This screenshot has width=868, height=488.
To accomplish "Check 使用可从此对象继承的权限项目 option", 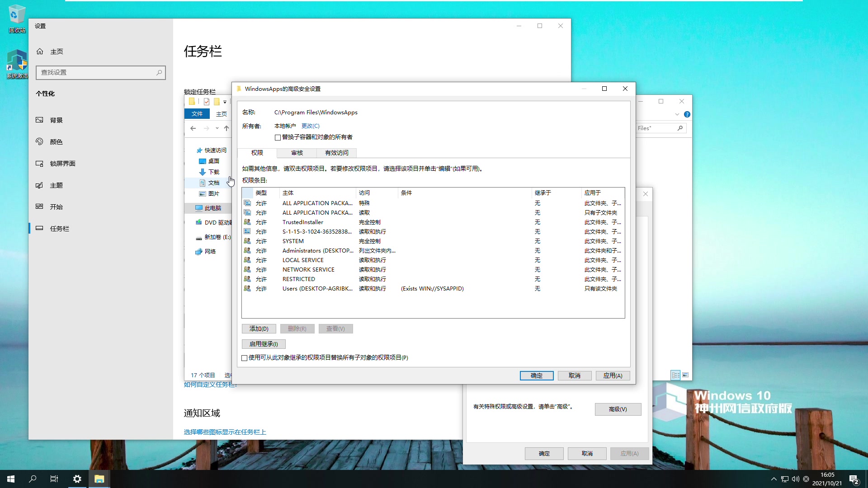I will pyautogui.click(x=244, y=358).
